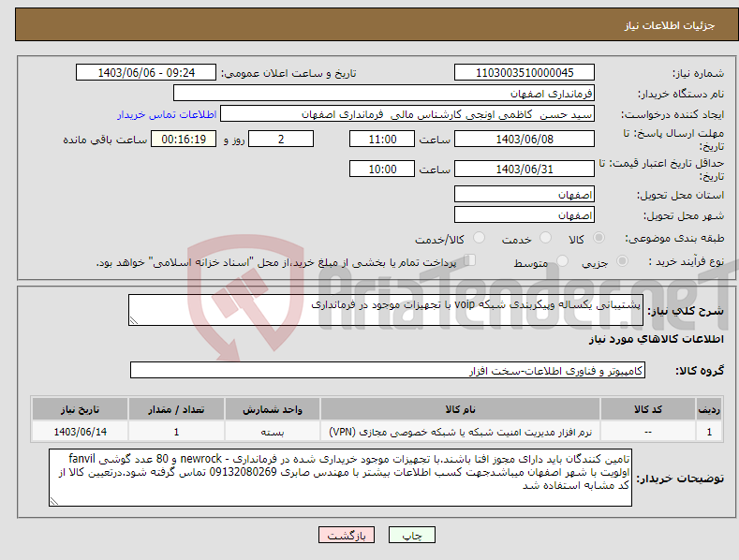Click the remaining time field 00:16:19
Viewport: 739px width, 560px height.
coord(184,139)
